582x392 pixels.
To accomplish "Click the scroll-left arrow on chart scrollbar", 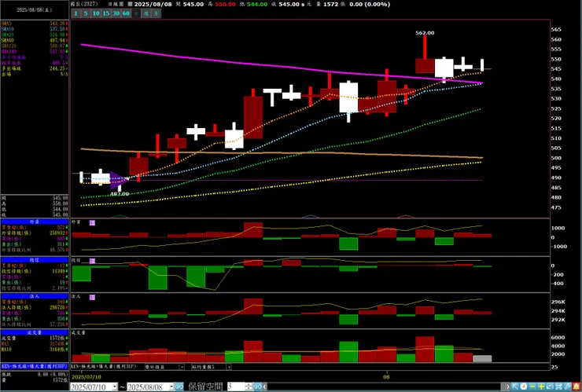I will pos(264,387).
